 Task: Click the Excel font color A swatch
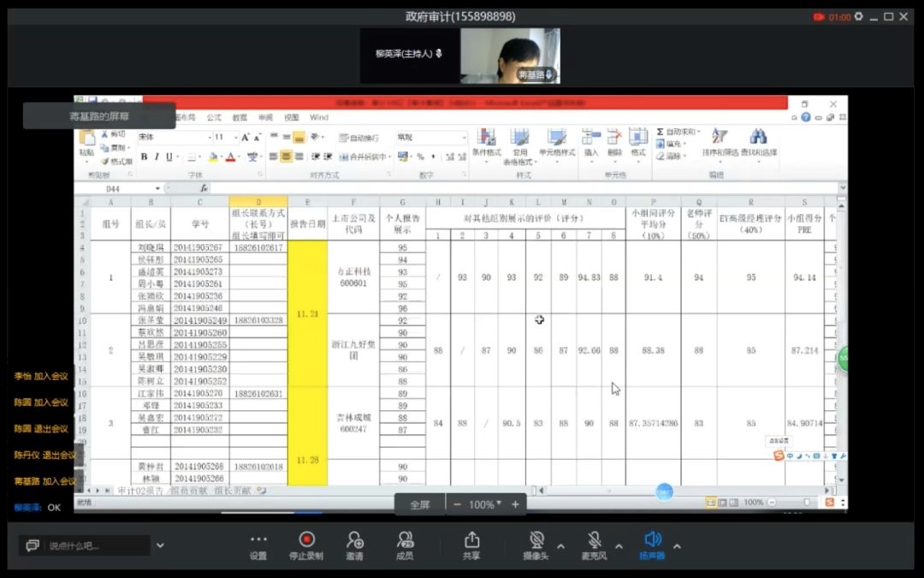point(229,157)
